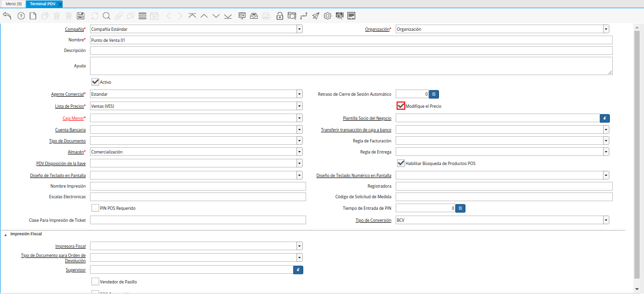The width and height of the screenshot is (644, 294).
Task: Open the settings gear icon in the toolbar
Action: (328, 16)
